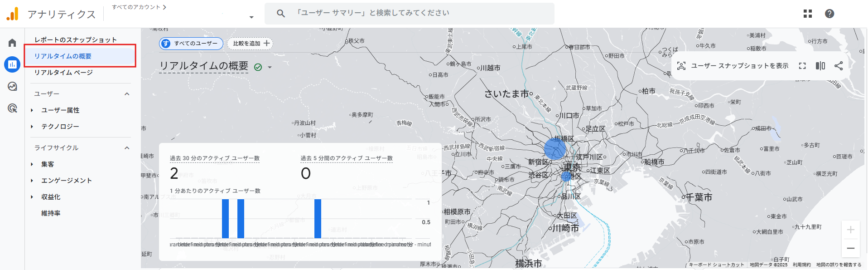Open the Reports icon in left rail
The width and height of the screenshot is (868, 270).
[12, 64]
